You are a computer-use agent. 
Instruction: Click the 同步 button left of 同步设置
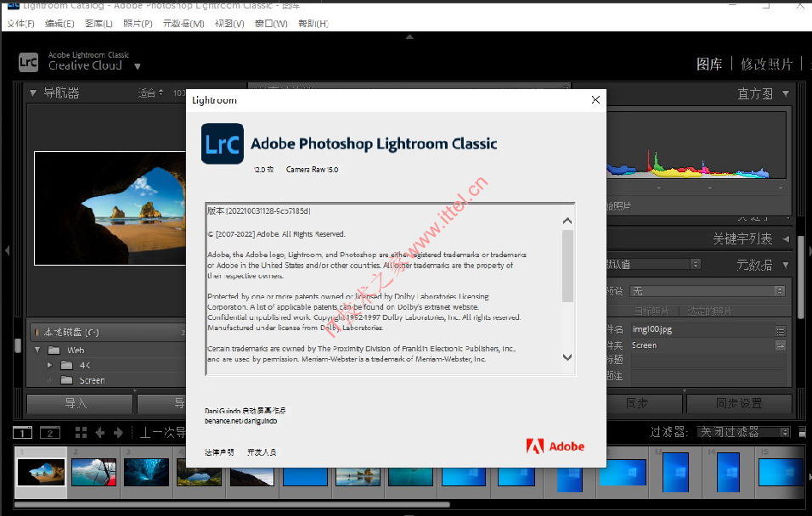click(644, 403)
